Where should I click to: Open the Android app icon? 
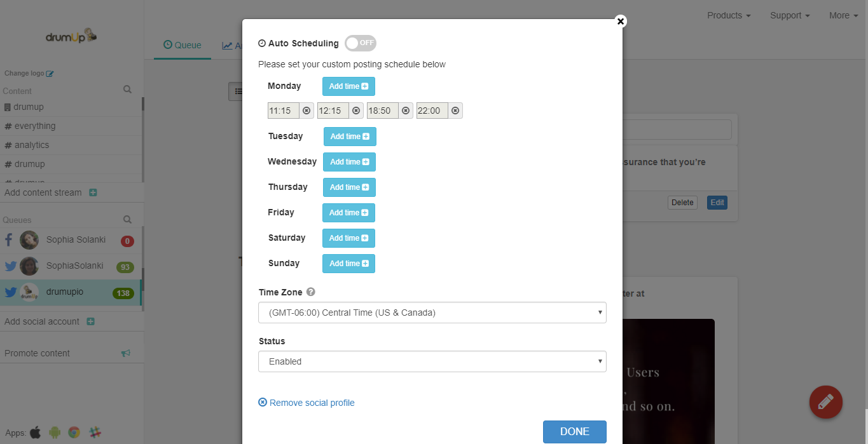point(55,433)
